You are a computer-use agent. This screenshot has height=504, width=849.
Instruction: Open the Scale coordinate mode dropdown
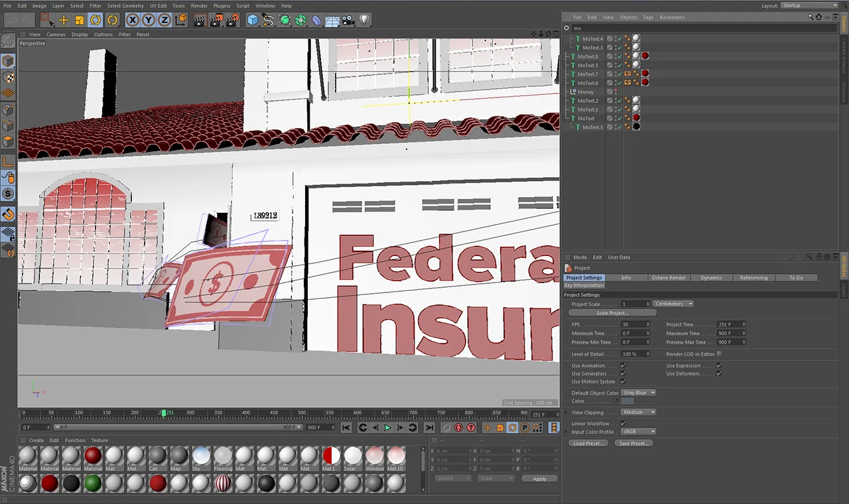(x=496, y=478)
